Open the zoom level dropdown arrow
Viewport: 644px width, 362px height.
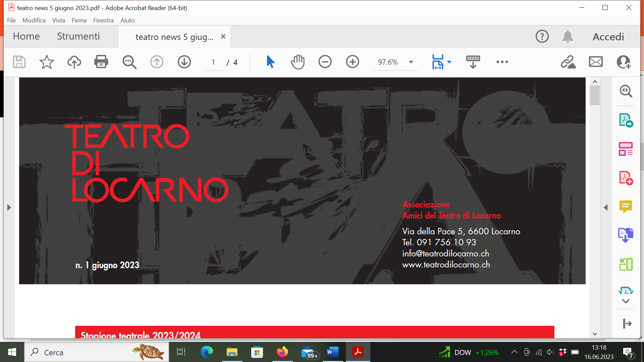[x=411, y=62]
